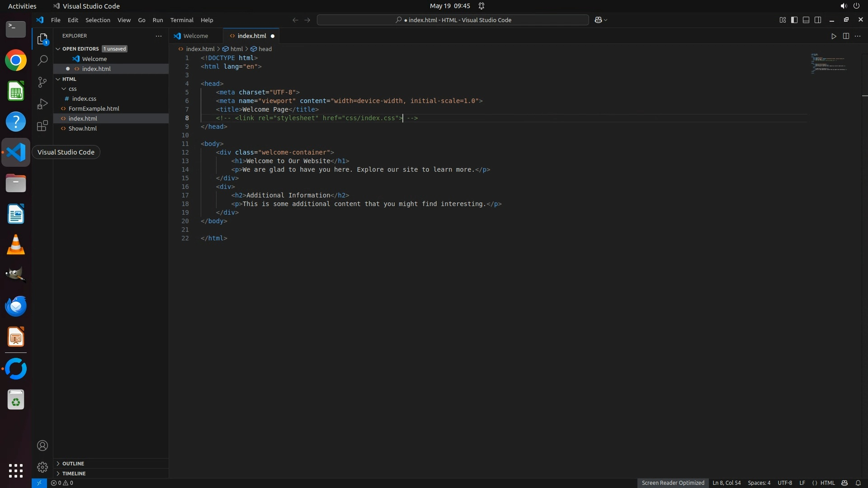The height and width of the screenshot is (488, 868).
Task: Open the Source Control view
Action: [42, 82]
